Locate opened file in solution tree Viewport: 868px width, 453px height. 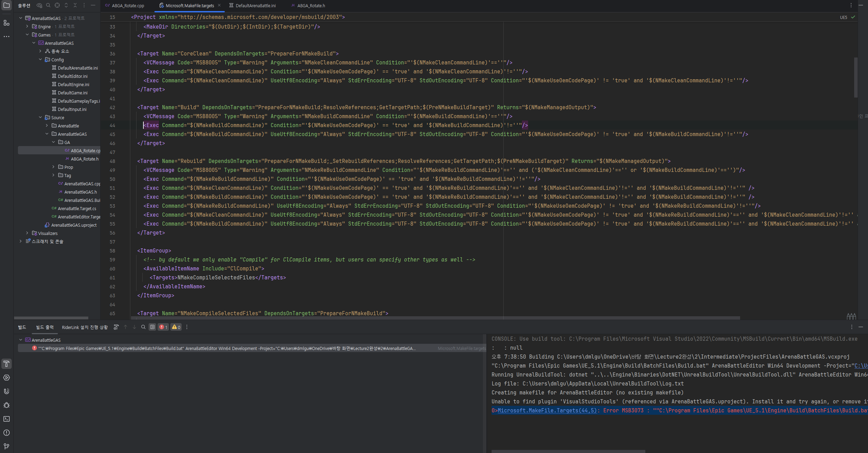57,6
